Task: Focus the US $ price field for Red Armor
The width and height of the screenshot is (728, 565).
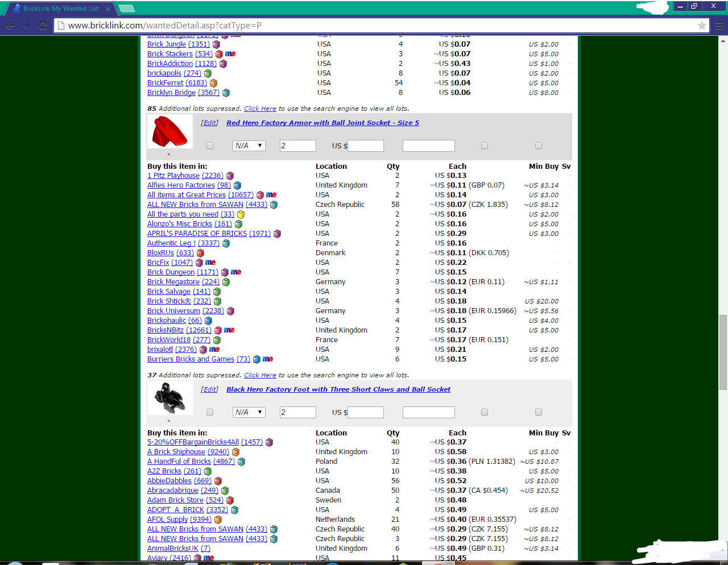Action: click(x=366, y=146)
